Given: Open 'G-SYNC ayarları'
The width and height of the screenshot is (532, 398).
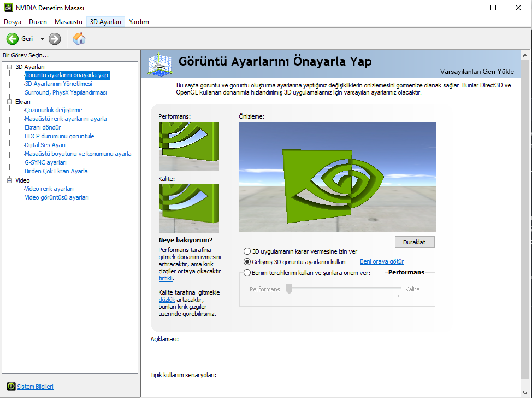Looking at the screenshot, I should coord(45,163).
